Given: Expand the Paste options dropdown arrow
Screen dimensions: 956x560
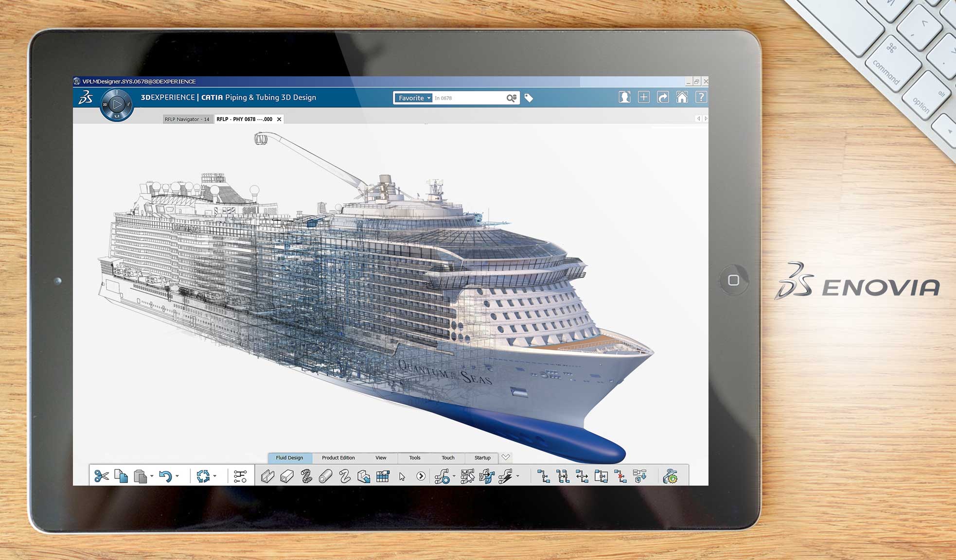Looking at the screenshot, I should click(x=152, y=475).
